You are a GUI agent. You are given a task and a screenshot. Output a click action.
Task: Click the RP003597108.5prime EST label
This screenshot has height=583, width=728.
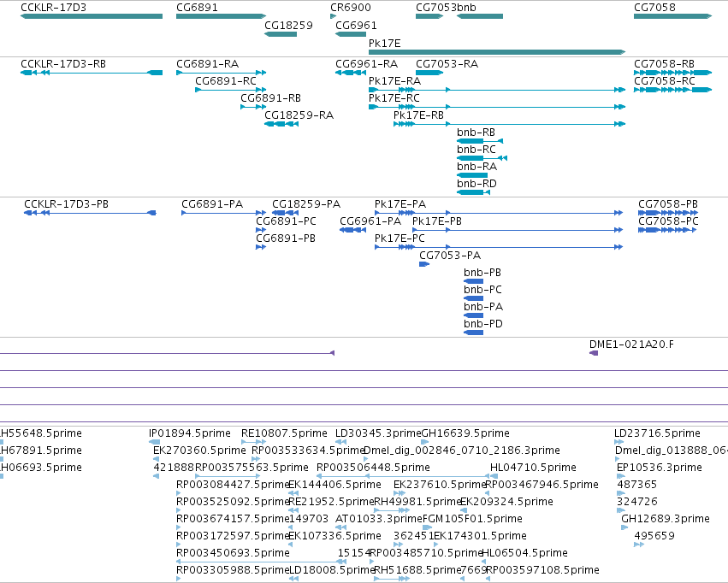coord(542,570)
